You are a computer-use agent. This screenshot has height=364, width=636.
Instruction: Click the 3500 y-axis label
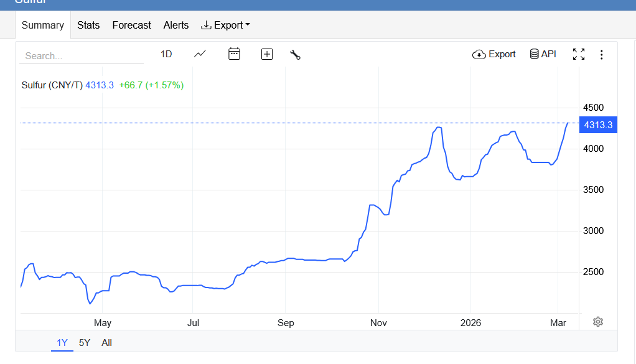click(594, 190)
